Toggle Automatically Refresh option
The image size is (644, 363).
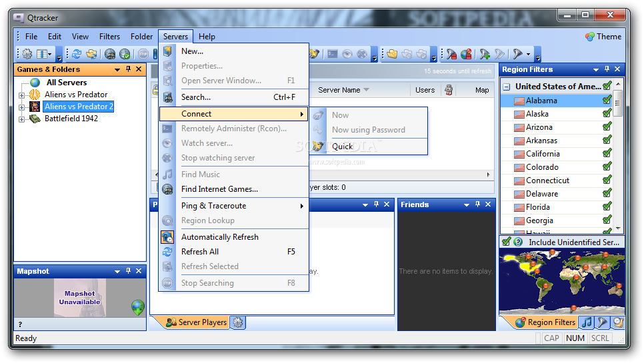pyautogui.click(x=234, y=237)
